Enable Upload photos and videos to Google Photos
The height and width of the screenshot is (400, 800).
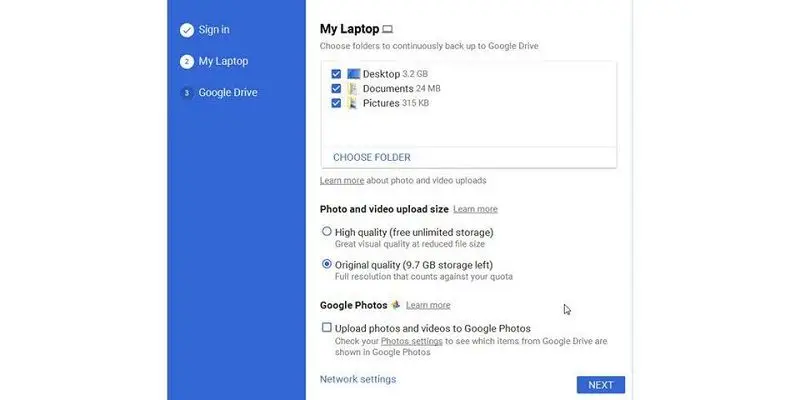(327, 328)
